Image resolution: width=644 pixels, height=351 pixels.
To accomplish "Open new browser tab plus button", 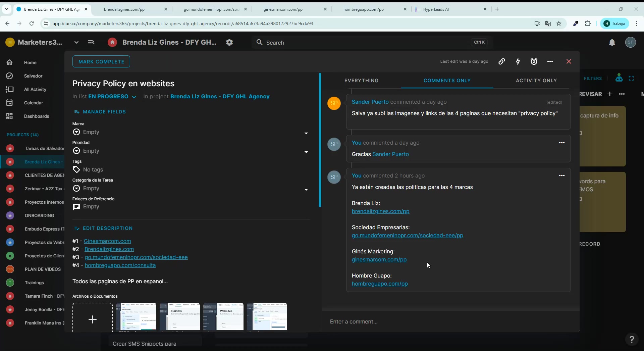I will click(x=497, y=9).
